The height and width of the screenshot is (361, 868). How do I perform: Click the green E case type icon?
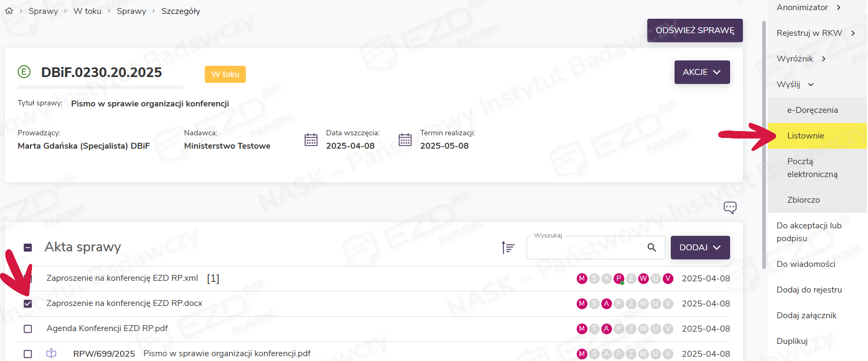[24, 72]
